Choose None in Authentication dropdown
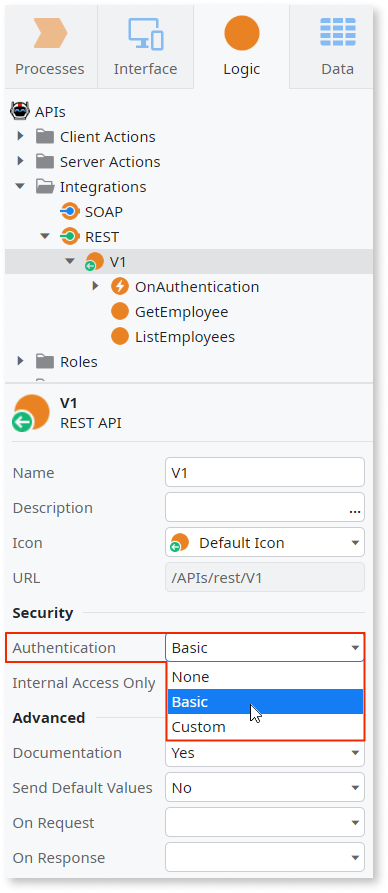The height and width of the screenshot is (893, 388). click(x=265, y=677)
